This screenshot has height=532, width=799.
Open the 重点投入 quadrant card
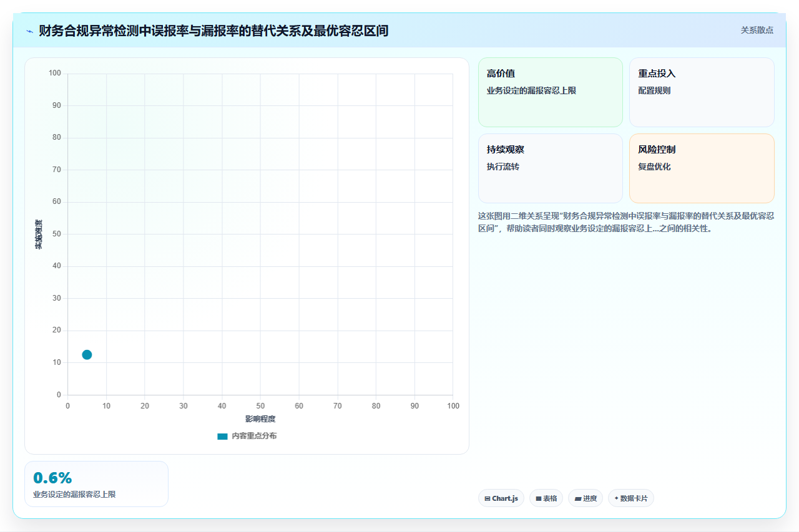coord(702,92)
